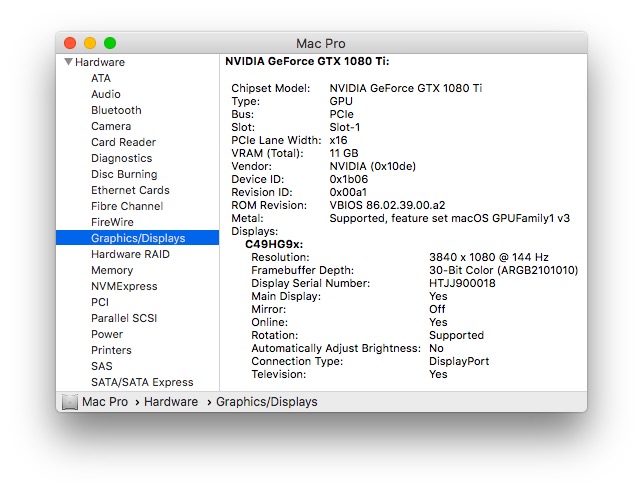Screen dimensions: 643x492
Task: Open Fibre Channel information
Action: pyautogui.click(x=127, y=206)
